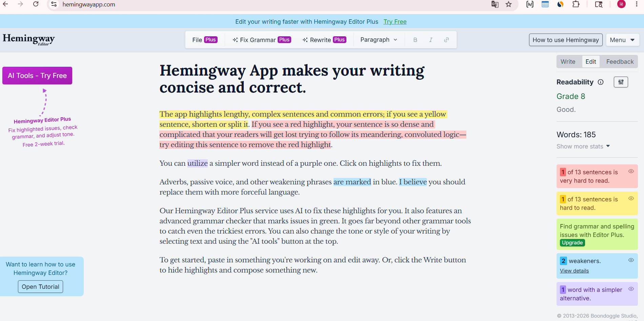Expand Show more stats

click(x=583, y=146)
